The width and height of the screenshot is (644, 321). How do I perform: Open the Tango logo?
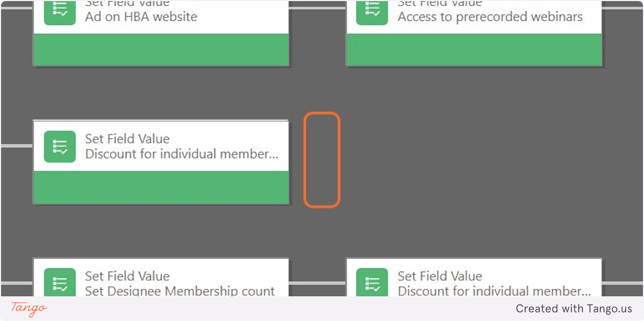[x=29, y=309]
